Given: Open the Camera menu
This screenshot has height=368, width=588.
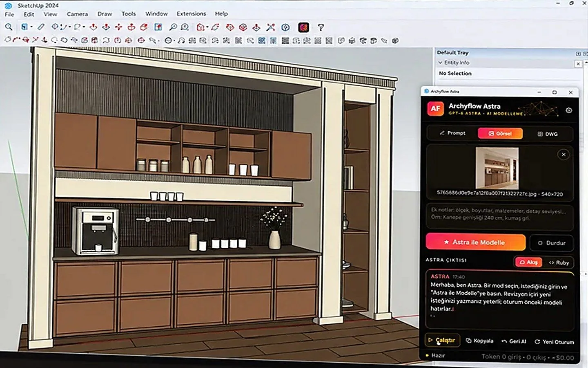Looking at the screenshot, I should [x=77, y=14].
